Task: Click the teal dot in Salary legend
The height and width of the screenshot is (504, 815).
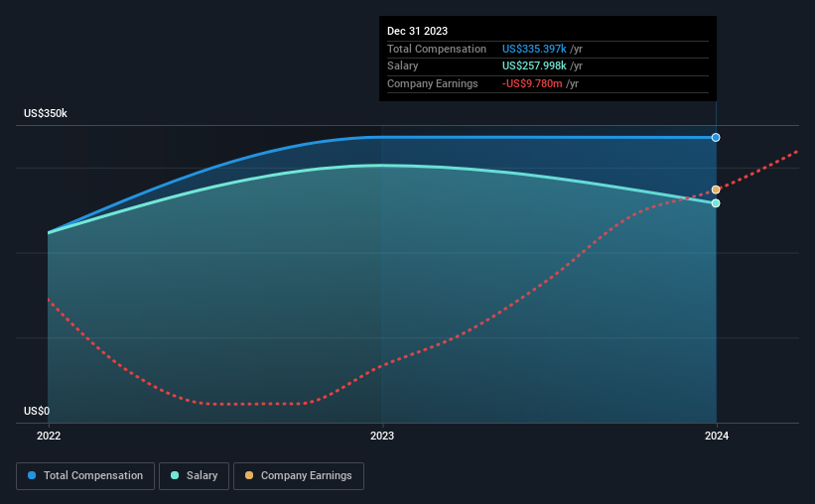Action: [x=175, y=475]
